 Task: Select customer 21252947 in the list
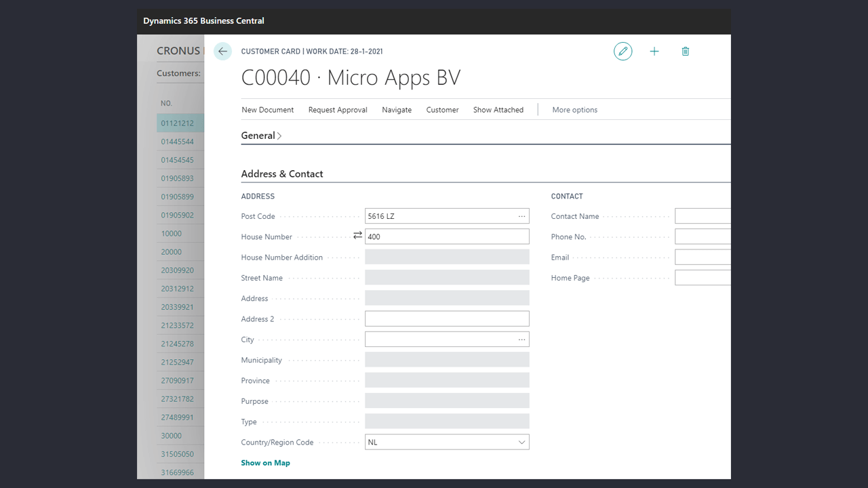(178, 362)
